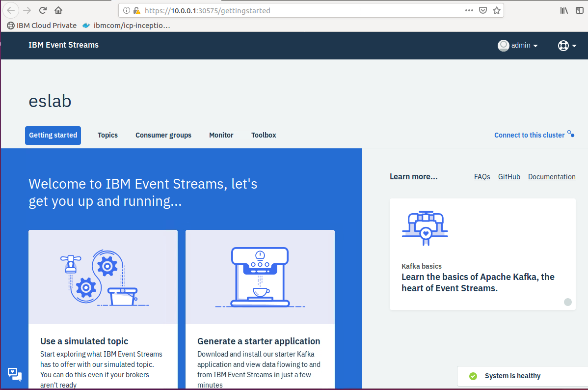
Task: Bookmark this page with the star
Action: tap(497, 10)
